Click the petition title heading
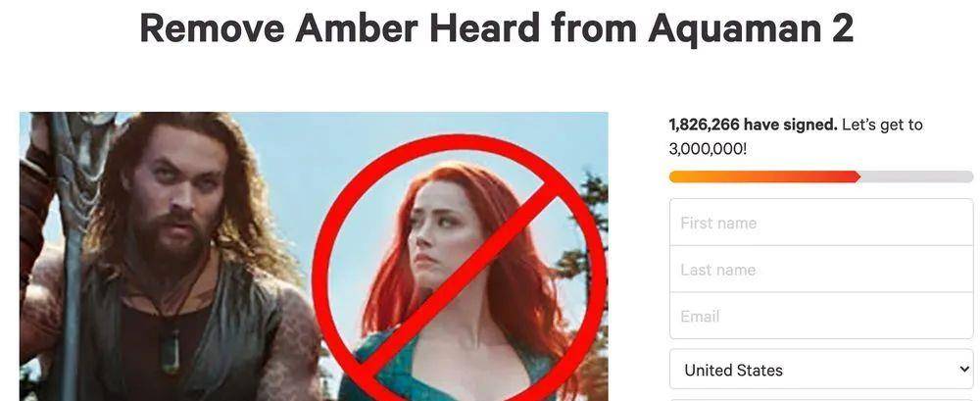 (496, 28)
